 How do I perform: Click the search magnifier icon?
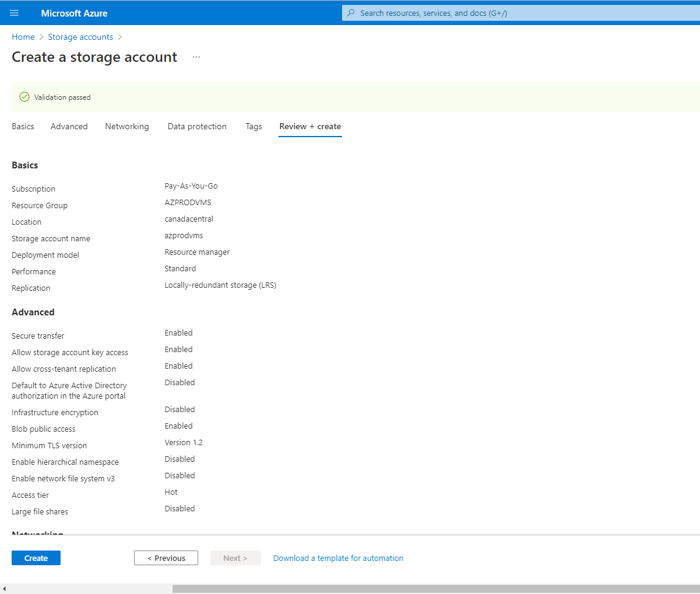click(x=351, y=13)
